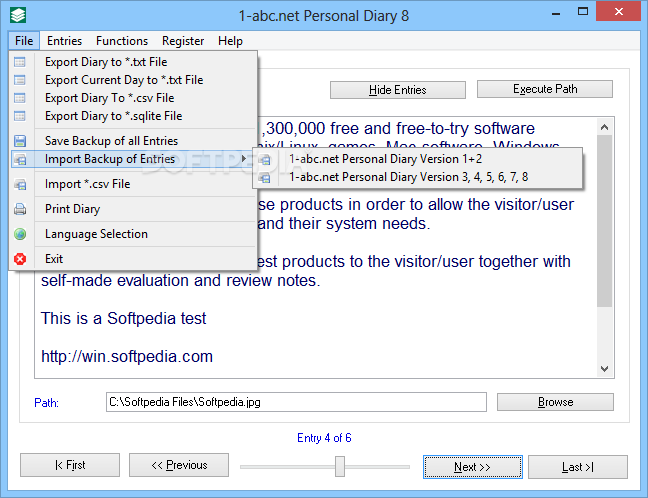The height and width of the screenshot is (498, 648).
Task: Click the Export Diary to csv icon
Action: coord(20,98)
